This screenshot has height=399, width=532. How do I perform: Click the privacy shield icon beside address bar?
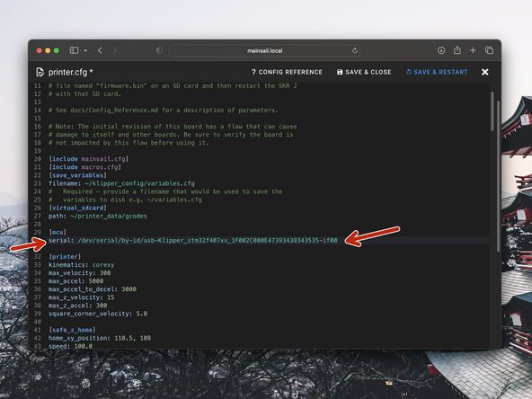coord(159,50)
